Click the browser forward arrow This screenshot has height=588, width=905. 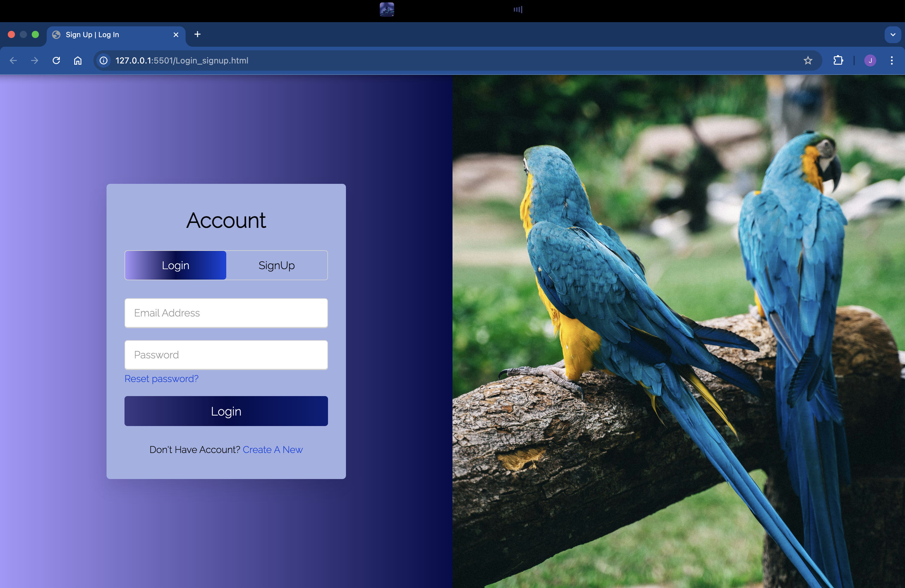[x=35, y=60]
